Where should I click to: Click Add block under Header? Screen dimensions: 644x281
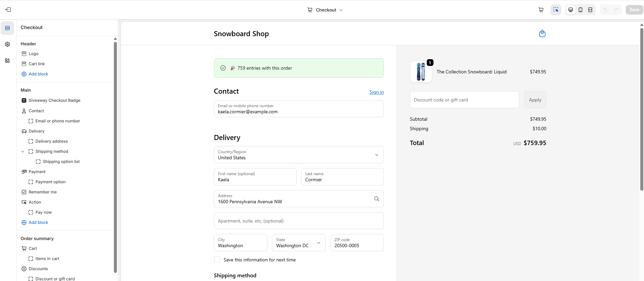pyautogui.click(x=38, y=74)
